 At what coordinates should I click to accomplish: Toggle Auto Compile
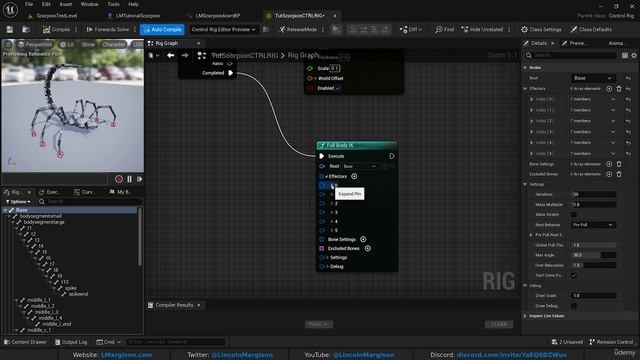tap(162, 29)
